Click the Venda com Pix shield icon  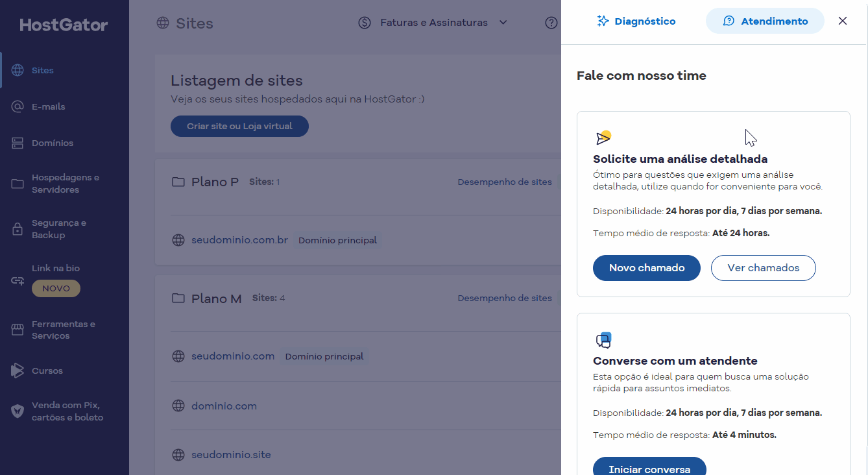point(18,411)
